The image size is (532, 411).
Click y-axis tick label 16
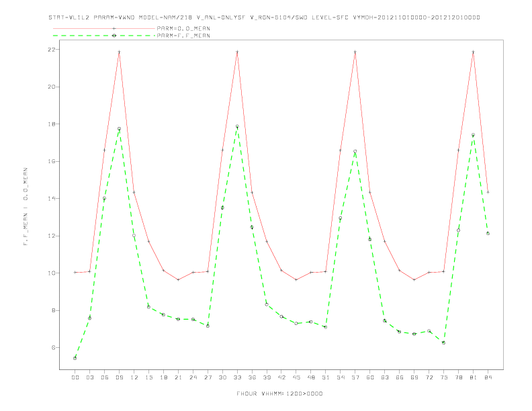click(52, 161)
